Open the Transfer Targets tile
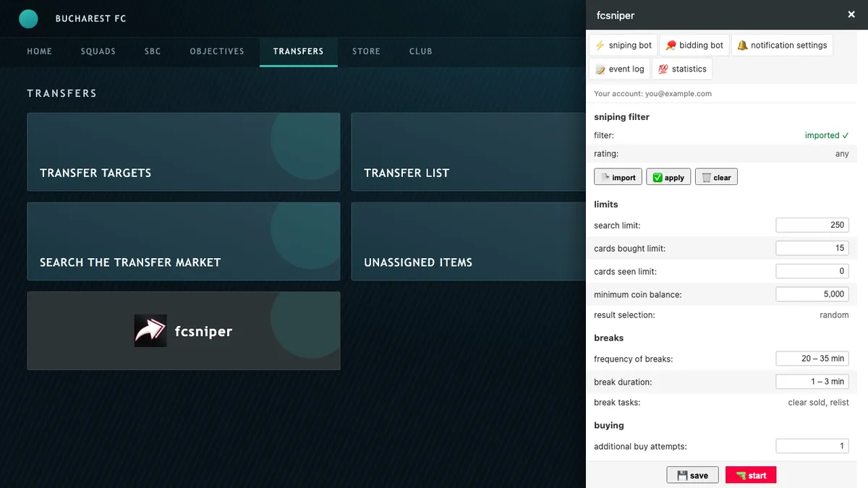Image resolution: width=868 pixels, height=488 pixels. 184,152
